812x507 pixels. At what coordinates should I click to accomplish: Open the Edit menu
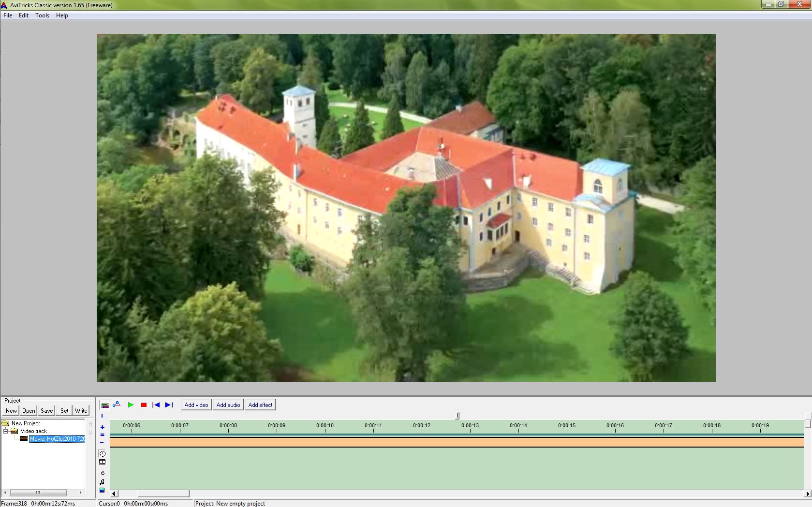24,15
